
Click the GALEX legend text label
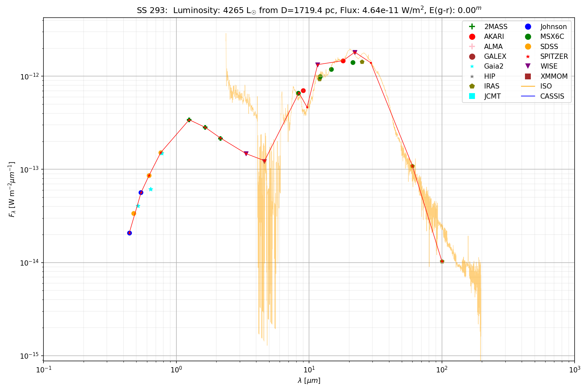click(495, 57)
